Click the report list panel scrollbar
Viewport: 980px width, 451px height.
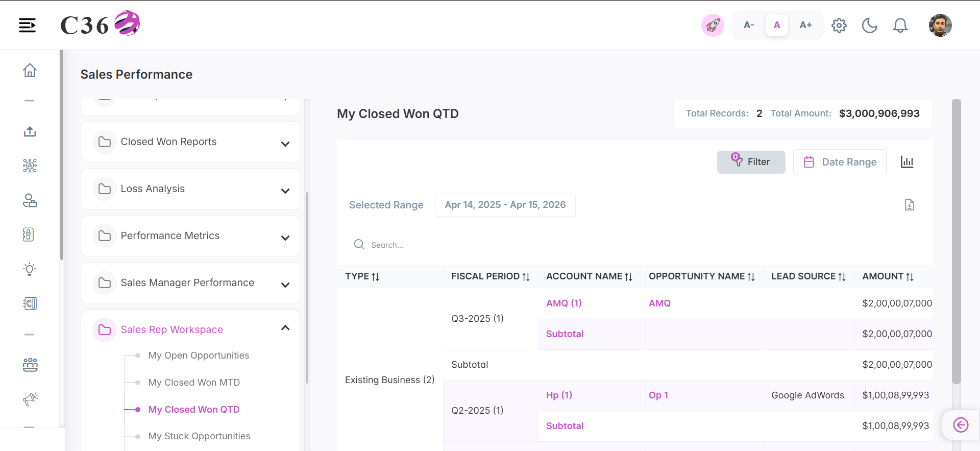click(307, 288)
